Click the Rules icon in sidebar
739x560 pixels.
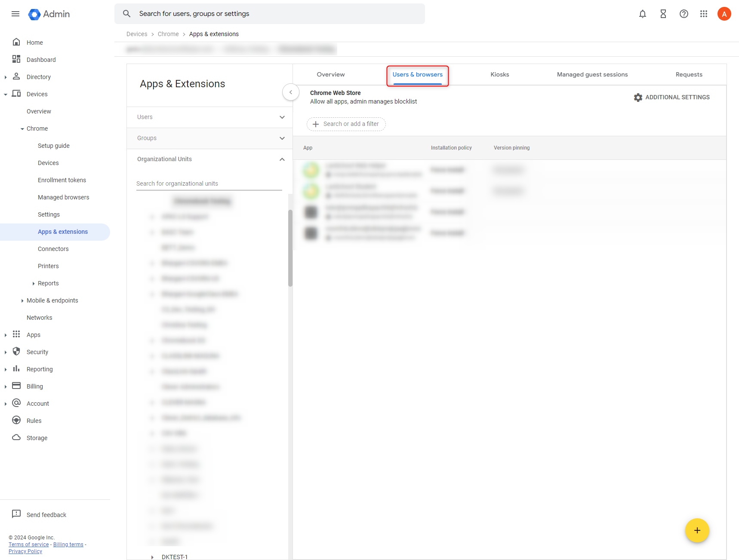pos(16,420)
